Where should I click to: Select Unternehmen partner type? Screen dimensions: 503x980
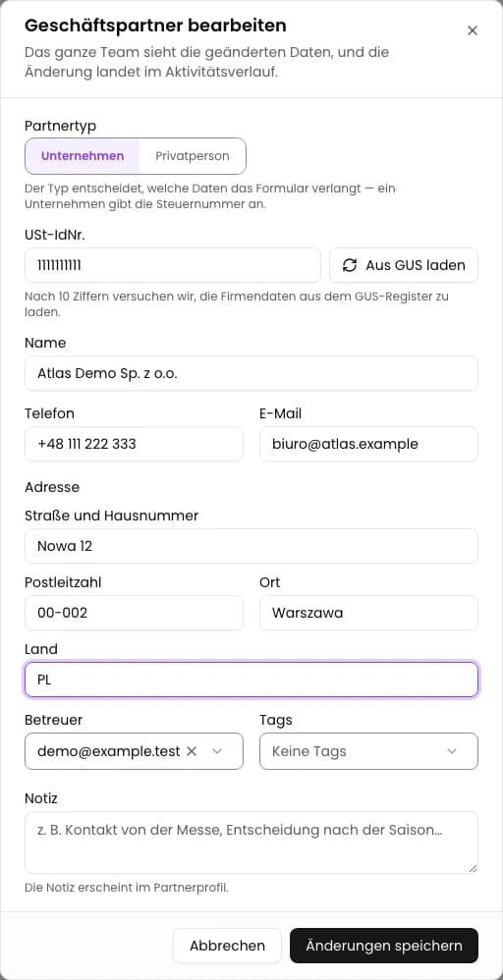(83, 156)
